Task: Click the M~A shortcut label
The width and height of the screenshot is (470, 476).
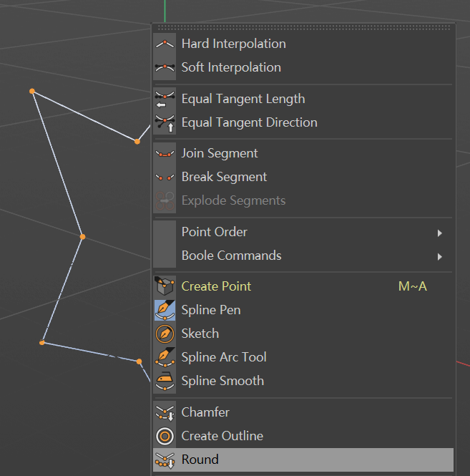Action: pos(412,286)
